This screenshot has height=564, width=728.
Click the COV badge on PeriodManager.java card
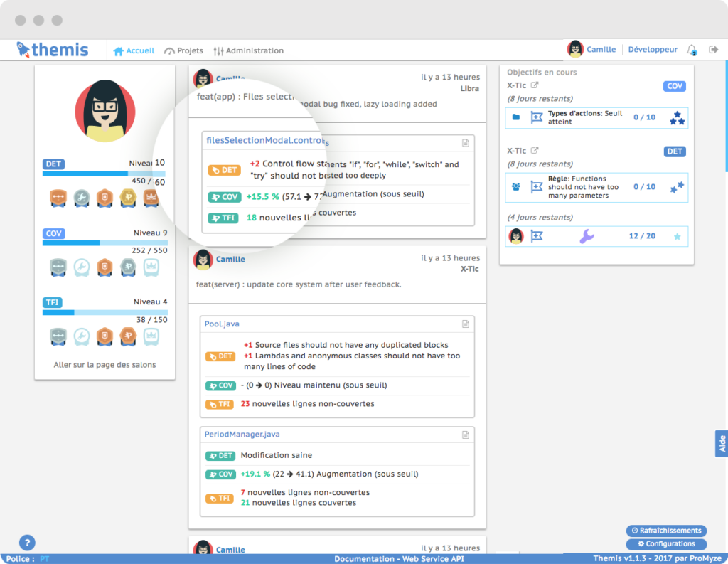tap(220, 474)
